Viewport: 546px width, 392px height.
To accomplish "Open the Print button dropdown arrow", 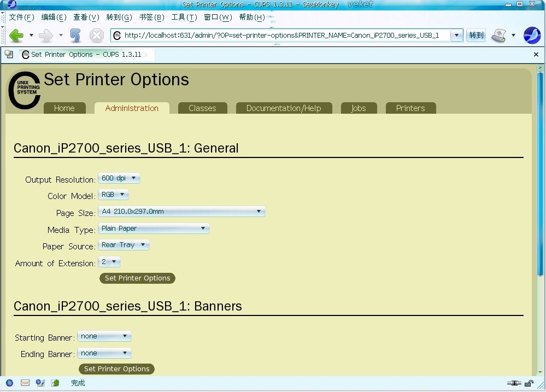I will [x=513, y=35].
